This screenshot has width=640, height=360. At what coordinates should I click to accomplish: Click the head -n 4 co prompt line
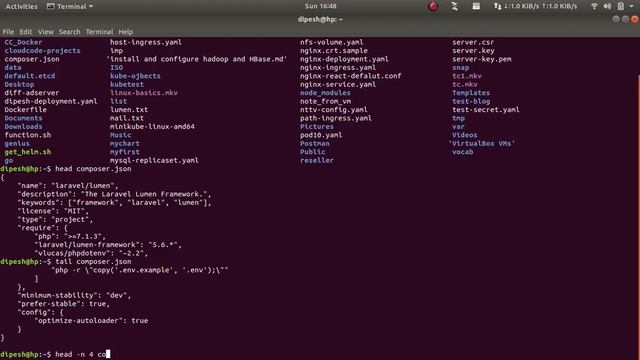pyautogui.click(x=55, y=354)
